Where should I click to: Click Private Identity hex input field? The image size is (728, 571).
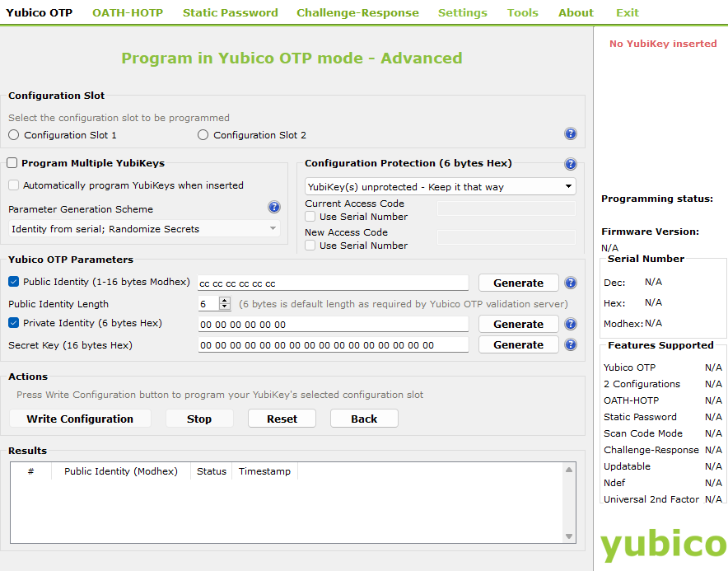(333, 325)
